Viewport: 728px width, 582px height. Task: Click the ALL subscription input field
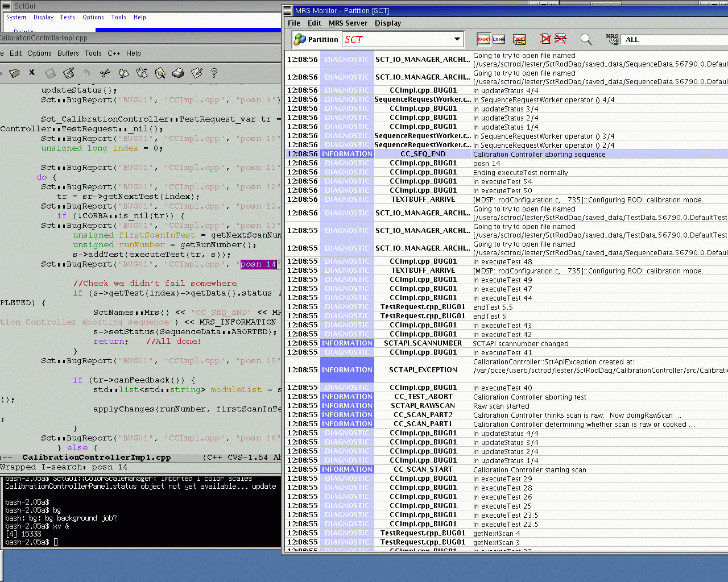click(x=675, y=39)
